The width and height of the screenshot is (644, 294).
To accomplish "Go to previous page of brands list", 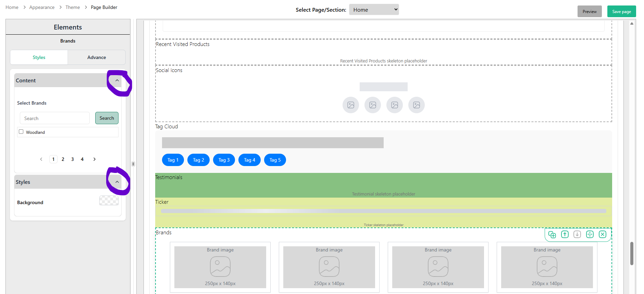I will coord(41,159).
